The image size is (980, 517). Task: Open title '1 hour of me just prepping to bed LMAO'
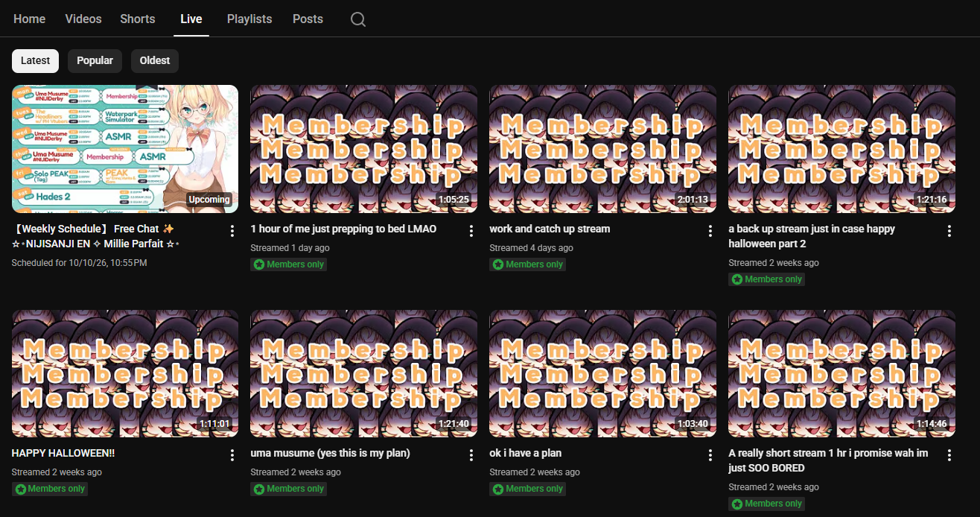(343, 229)
